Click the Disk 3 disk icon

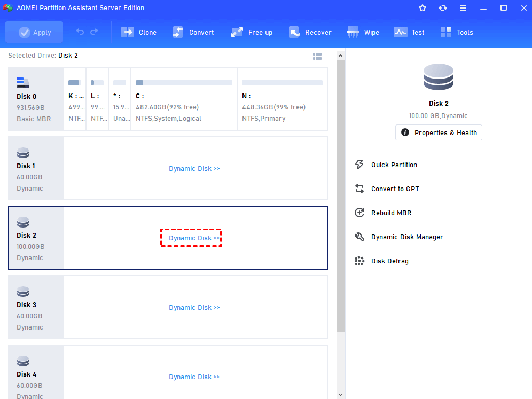pos(23,292)
